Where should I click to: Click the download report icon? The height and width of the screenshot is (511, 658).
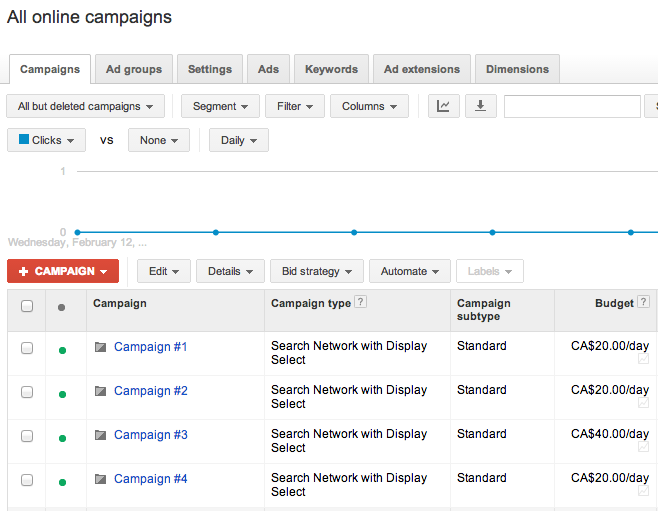tap(480, 106)
